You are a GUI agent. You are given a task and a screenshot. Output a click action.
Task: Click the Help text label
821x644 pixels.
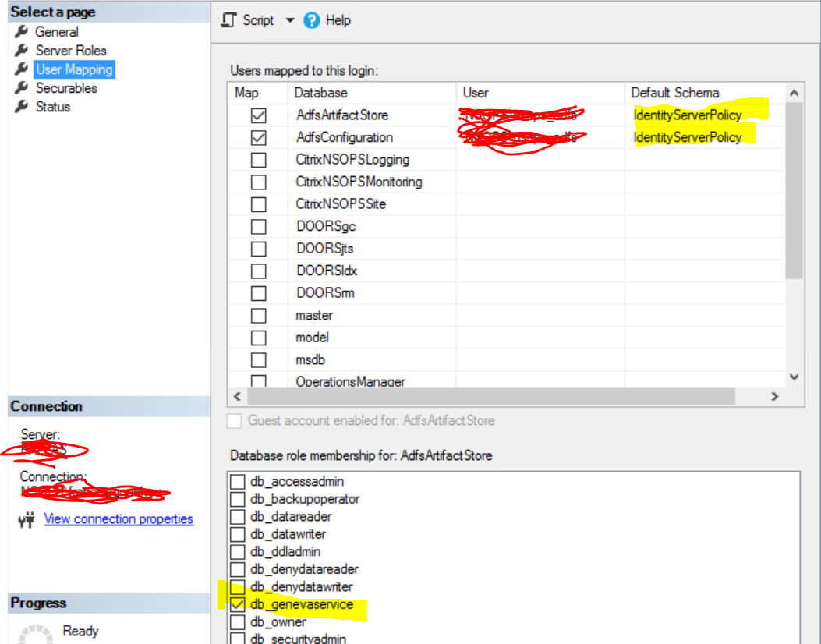point(338,20)
